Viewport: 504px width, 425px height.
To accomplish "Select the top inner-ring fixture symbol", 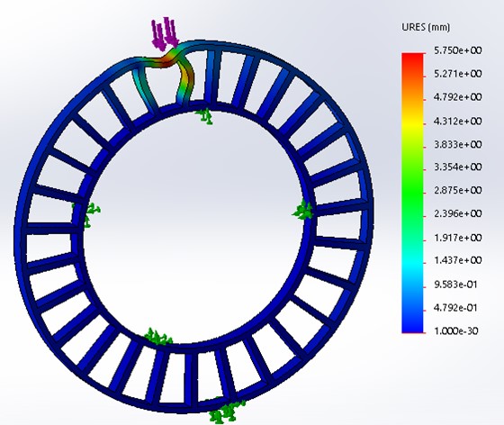I will point(204,116).
